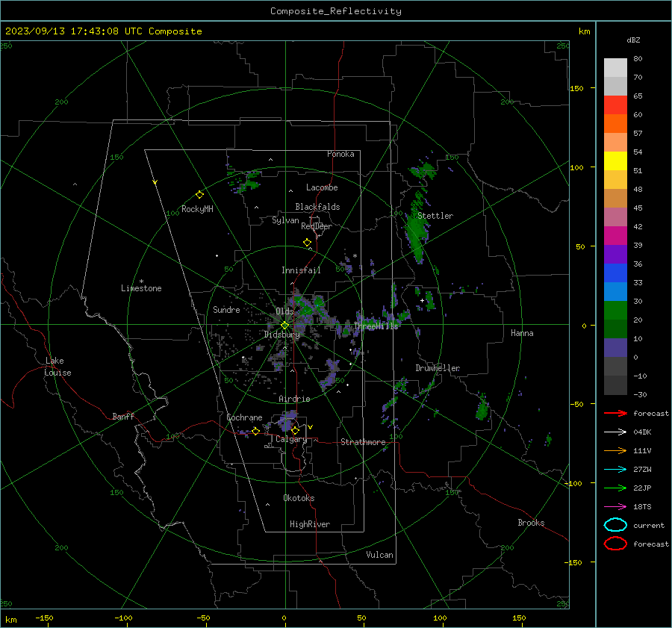Click the Banff city label
Image resolution: width=672 pixels, height=628 pixels.
click(x=123, y=416)
